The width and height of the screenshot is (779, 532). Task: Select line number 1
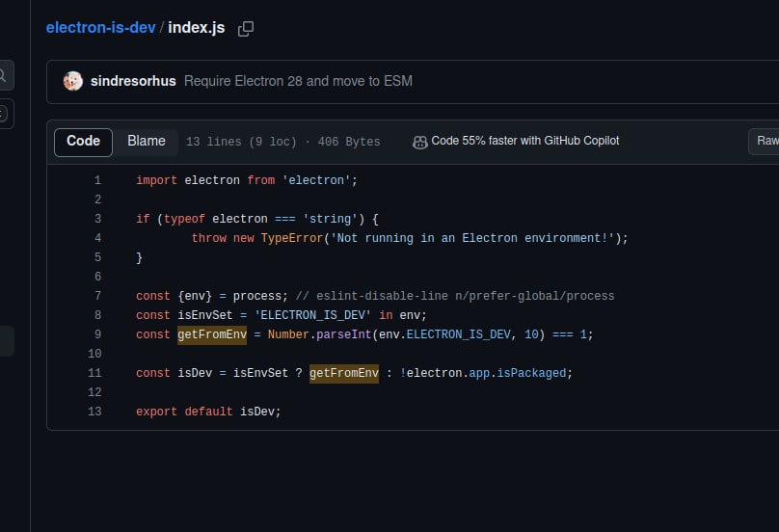(x=97, y=180)
